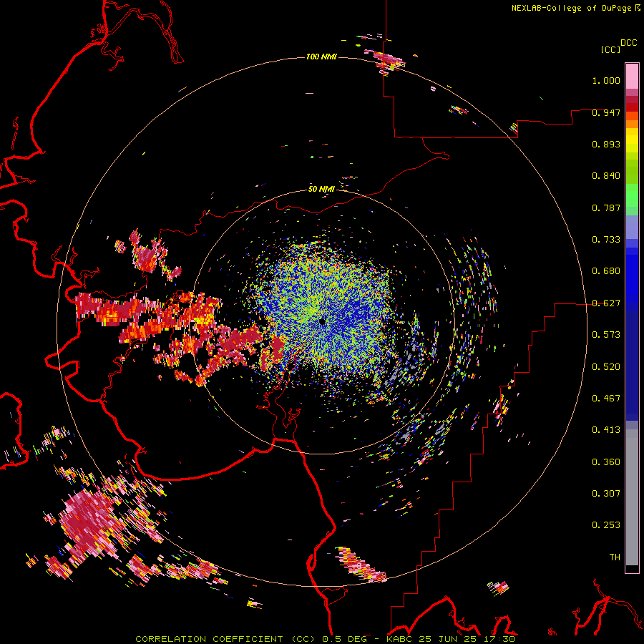Click the TH threshold label
Screen dimensions: 644x644
[615, 557]
